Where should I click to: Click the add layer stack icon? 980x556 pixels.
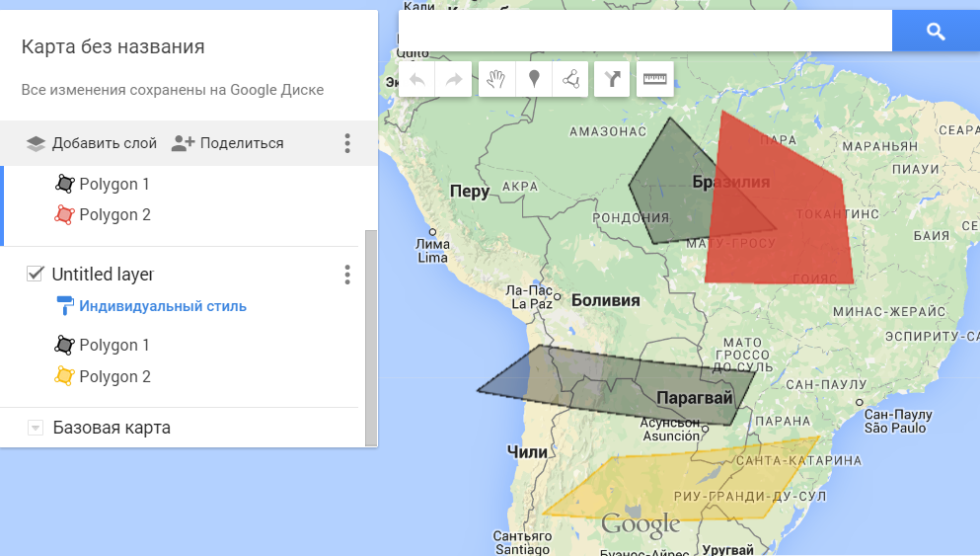pyautogui.click(x=36, y=143)
